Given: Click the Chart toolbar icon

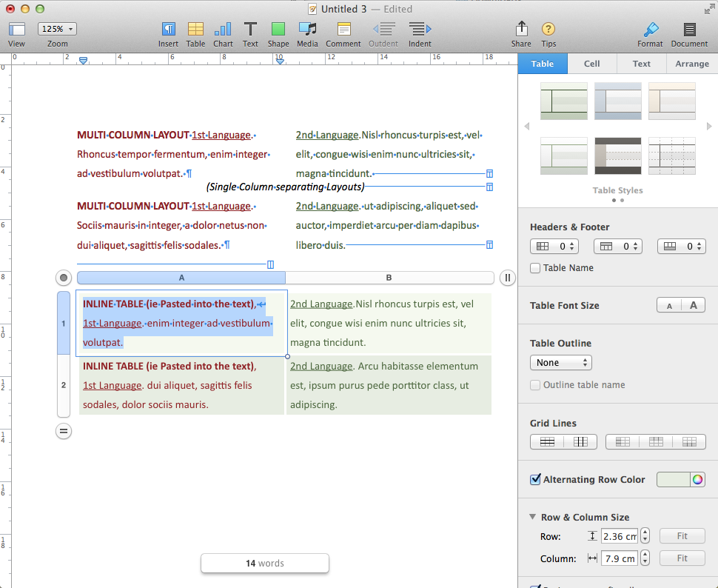Looking at the screenshot, I should [223, 30].
